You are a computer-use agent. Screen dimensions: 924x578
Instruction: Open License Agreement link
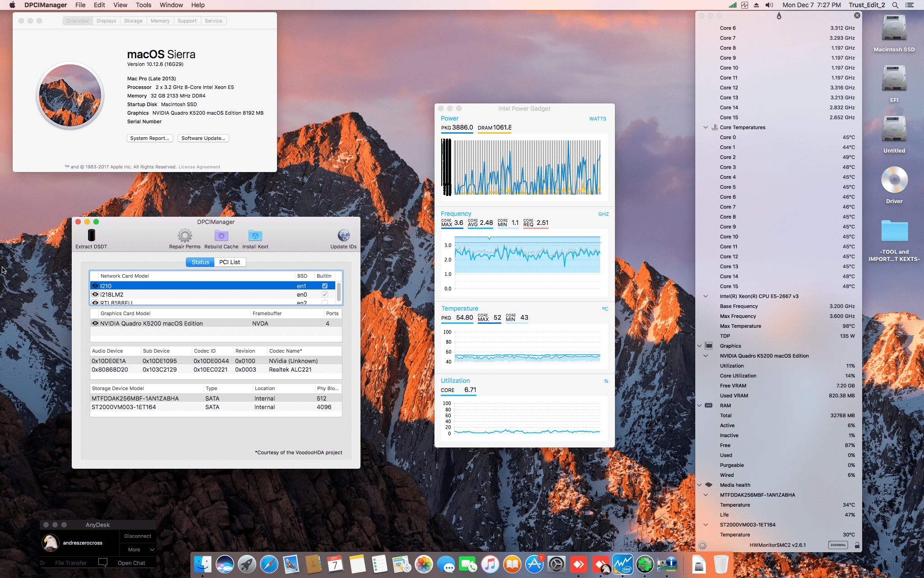click(x=199, y=167)
